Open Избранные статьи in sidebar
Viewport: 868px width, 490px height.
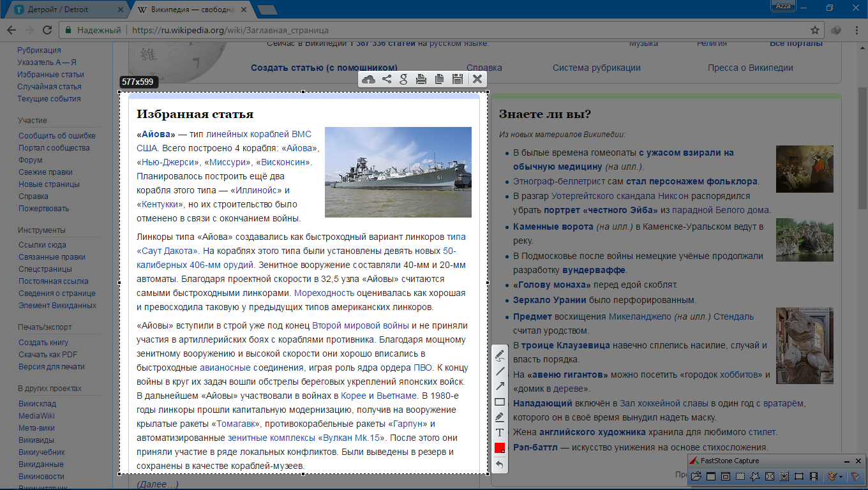[x=50, y=75]
